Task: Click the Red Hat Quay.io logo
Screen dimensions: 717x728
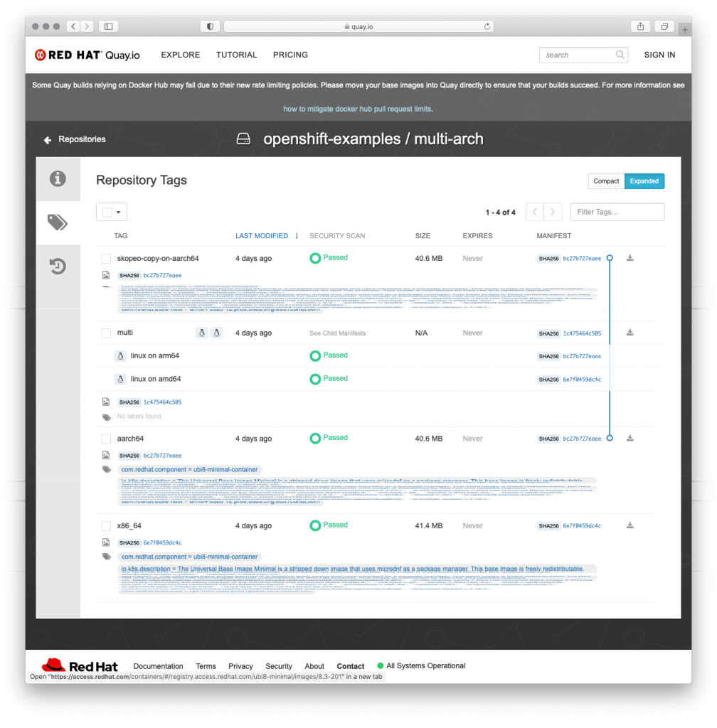Action: click(x=87, y=55)
